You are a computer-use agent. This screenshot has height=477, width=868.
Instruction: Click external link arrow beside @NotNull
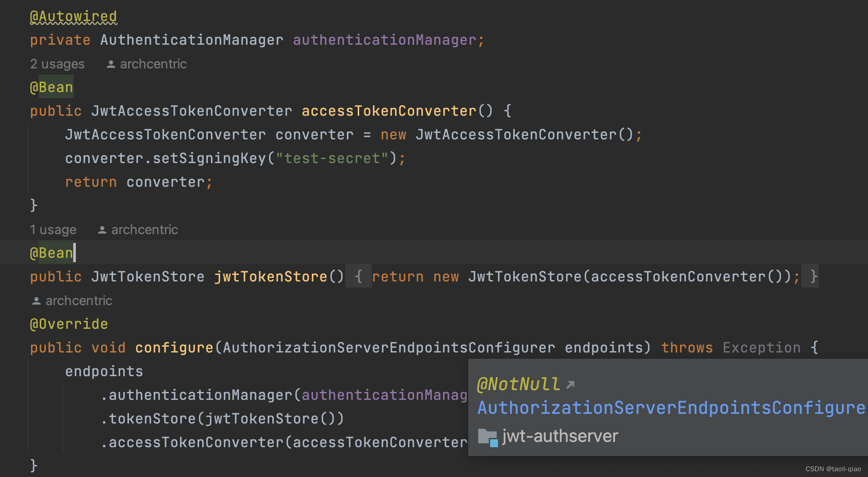pyautogui.click(x=570, y=385)
